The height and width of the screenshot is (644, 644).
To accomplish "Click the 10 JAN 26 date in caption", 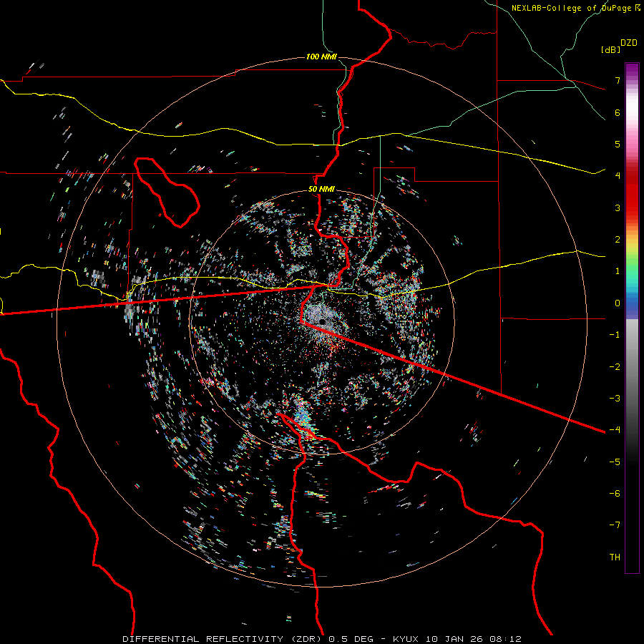I will (454, 639).
